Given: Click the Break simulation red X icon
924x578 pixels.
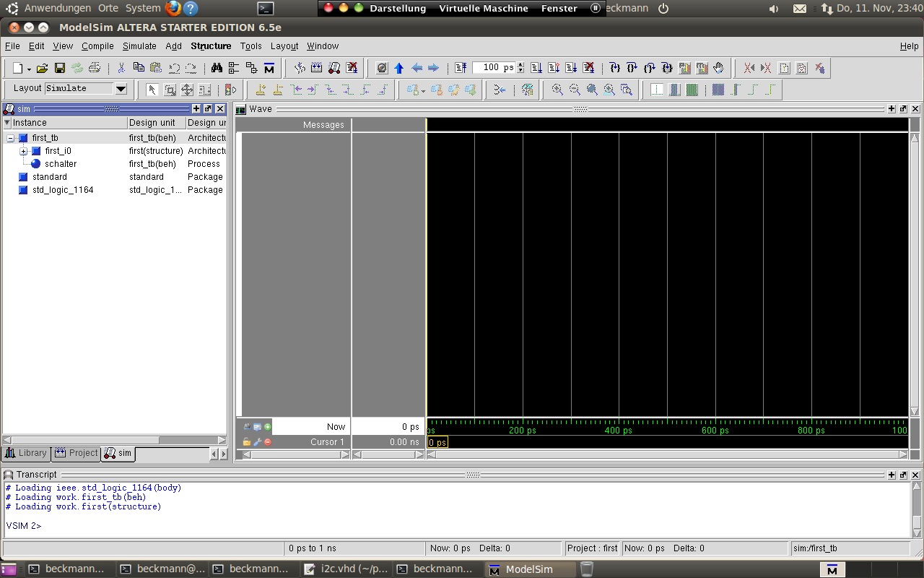Looking at the screenshot, I should click(352, 68).
